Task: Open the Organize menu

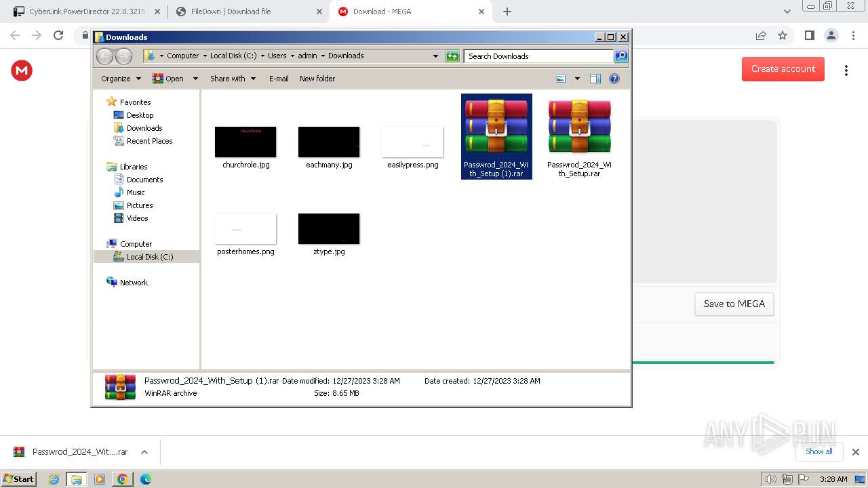Action: tap(121, 79)
